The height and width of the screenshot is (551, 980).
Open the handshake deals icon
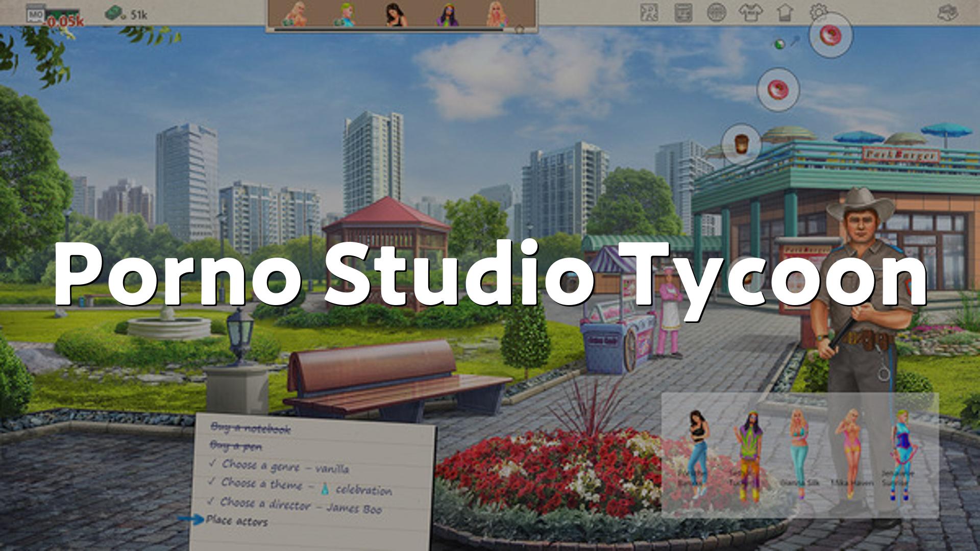(x=947, y=13)
